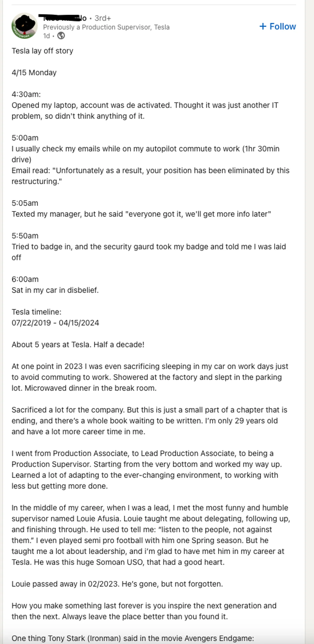Screen dimensions: 314x644
Task: Follow the post author
Action: pyautogui.click(x=278, y=26)
